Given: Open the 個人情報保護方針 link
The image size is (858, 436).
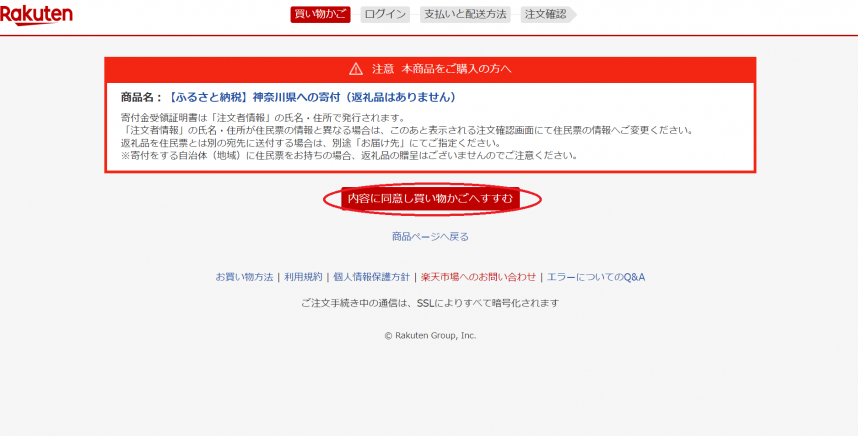Looking at the screenshot, I should click(x=371, y=277).
